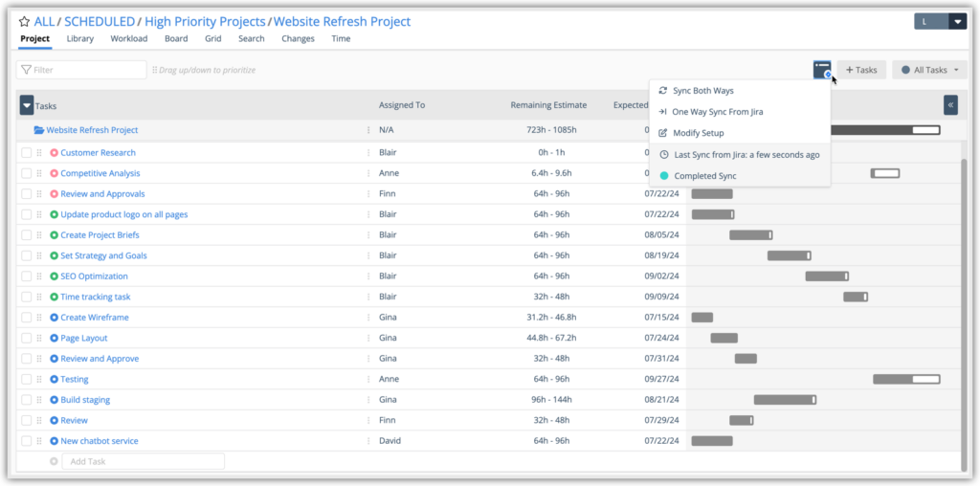This screenshot has height=486, width=980.
Task: Click the star favorite icon beside ALL
Action: pos(24,21)
